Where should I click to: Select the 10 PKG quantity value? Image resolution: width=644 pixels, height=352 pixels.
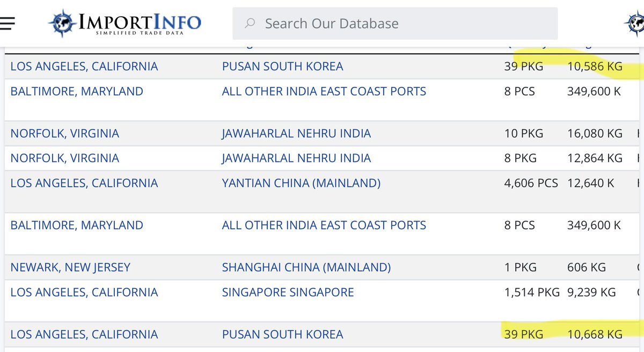point(524,133)
